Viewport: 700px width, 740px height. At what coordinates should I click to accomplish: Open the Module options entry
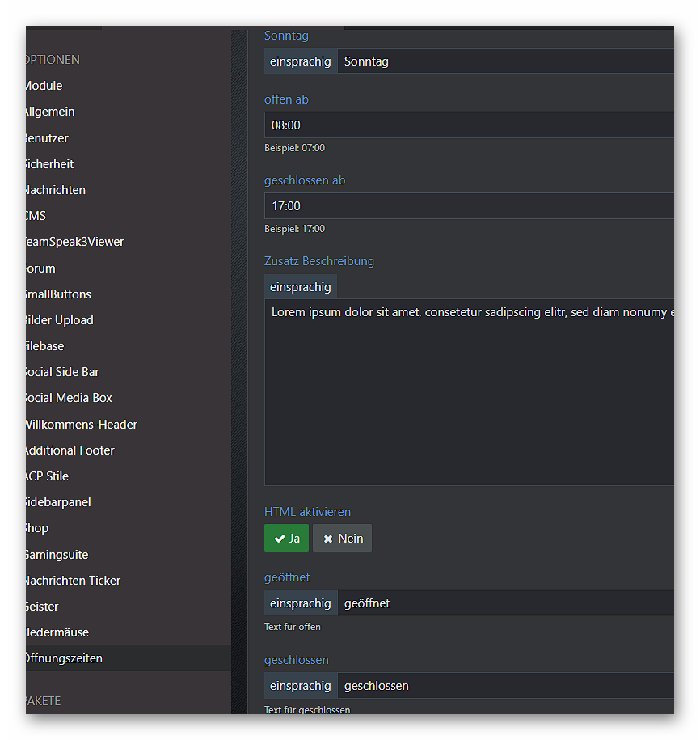tap(44, 86)
